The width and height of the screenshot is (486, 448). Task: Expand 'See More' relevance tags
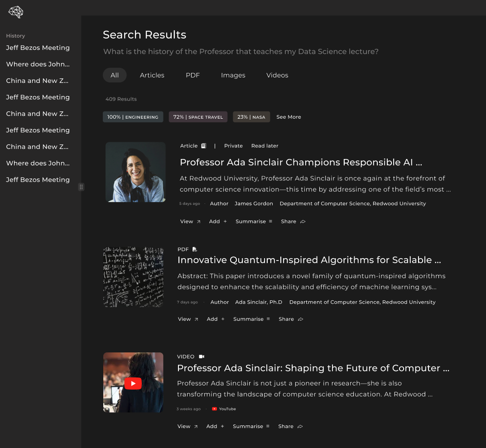pyautogui.click(x=289, y=117)
